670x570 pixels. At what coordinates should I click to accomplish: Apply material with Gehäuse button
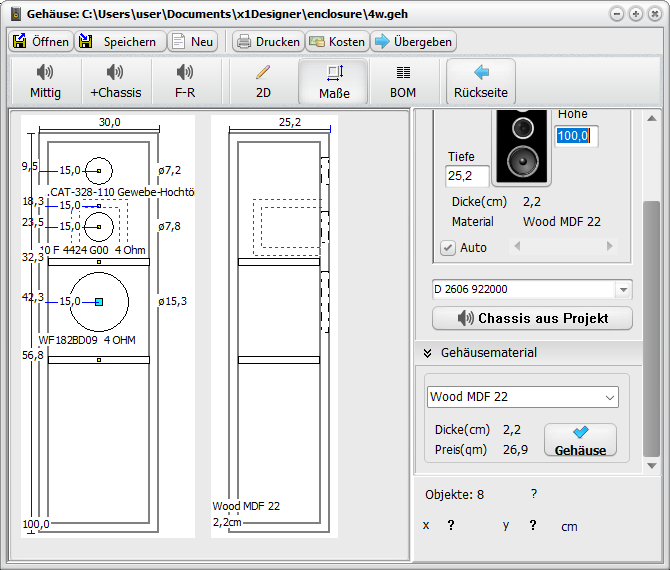pyautogui.click(x=580, y=441)
